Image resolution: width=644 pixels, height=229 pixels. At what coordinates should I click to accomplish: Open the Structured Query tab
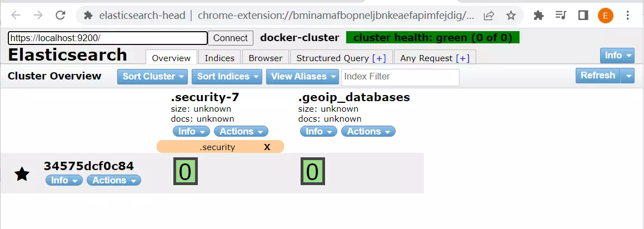tap(341, 58)
